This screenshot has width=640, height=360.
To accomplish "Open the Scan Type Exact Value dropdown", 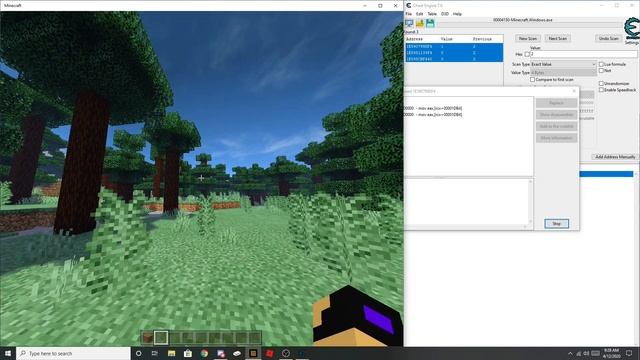I will point(563,64).
